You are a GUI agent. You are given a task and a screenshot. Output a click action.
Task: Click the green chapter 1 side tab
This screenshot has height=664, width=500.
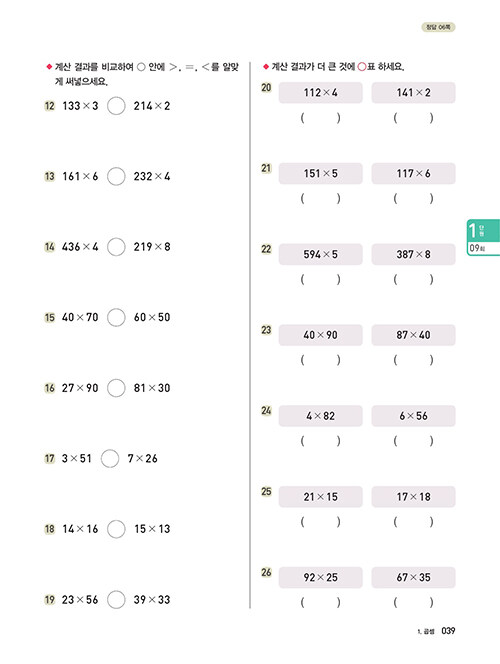tap(483, 237)
